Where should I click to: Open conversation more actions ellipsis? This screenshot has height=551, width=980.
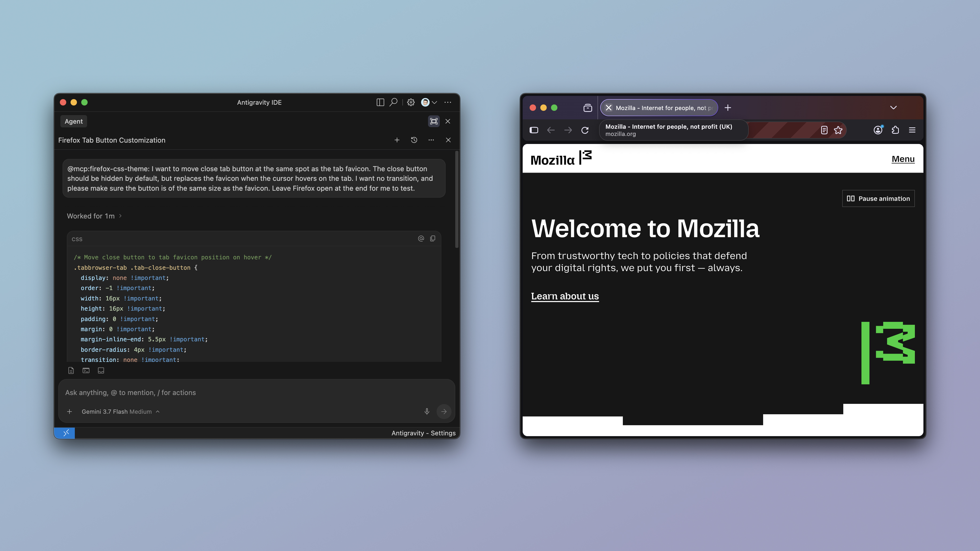(x=431, y=140)
